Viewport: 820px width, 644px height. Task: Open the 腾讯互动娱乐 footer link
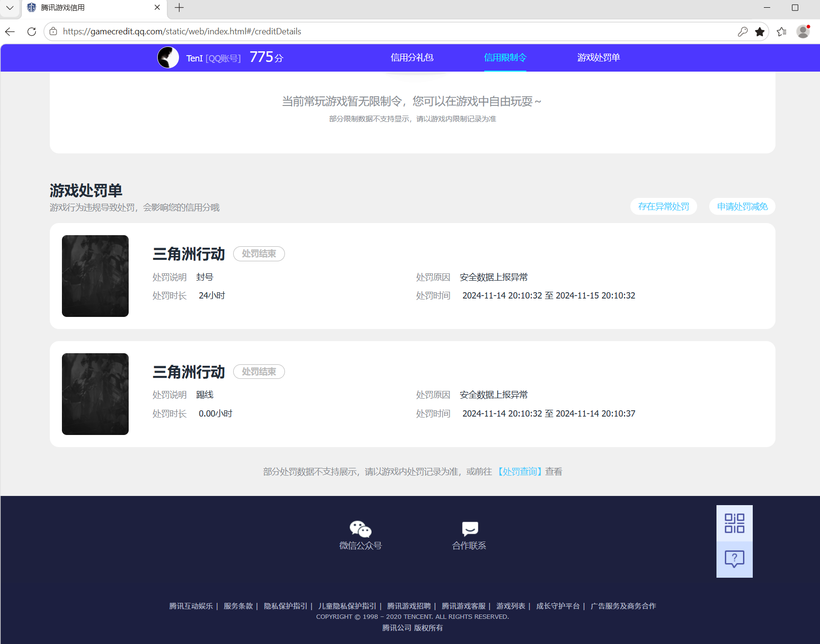coord(191,606)
